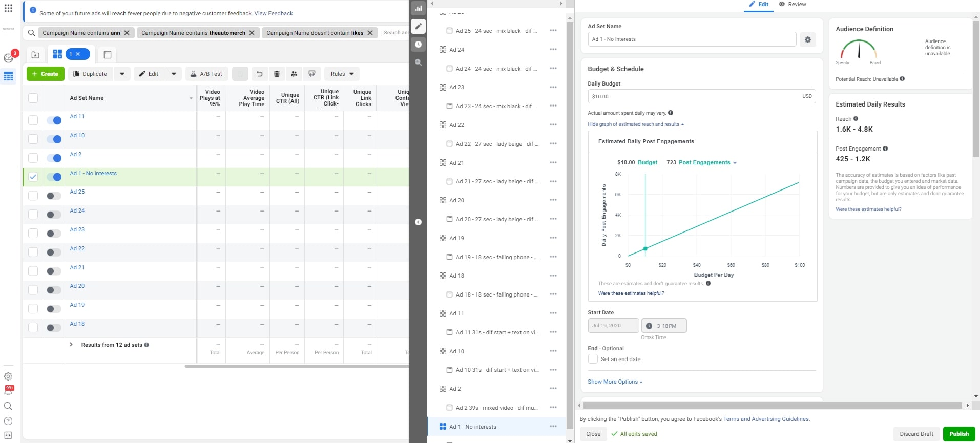The width and height of the screenshot is (980, 443).
Task: Click the Daily Budget input field
Action: (x=694, y=96)
